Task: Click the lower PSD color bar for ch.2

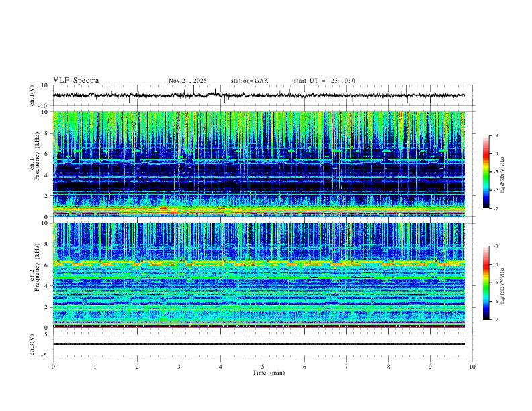Action: [486, 283]
